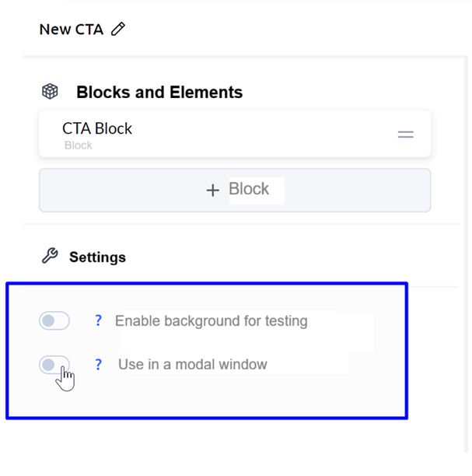Click the word Block in the add button
Screen dimensions: 472x476
tap(249, 190)
